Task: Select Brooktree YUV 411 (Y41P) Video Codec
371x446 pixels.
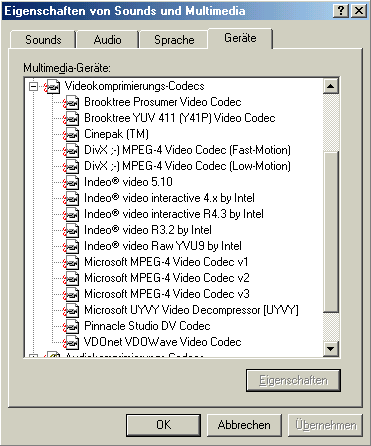Action: [180, 118]
